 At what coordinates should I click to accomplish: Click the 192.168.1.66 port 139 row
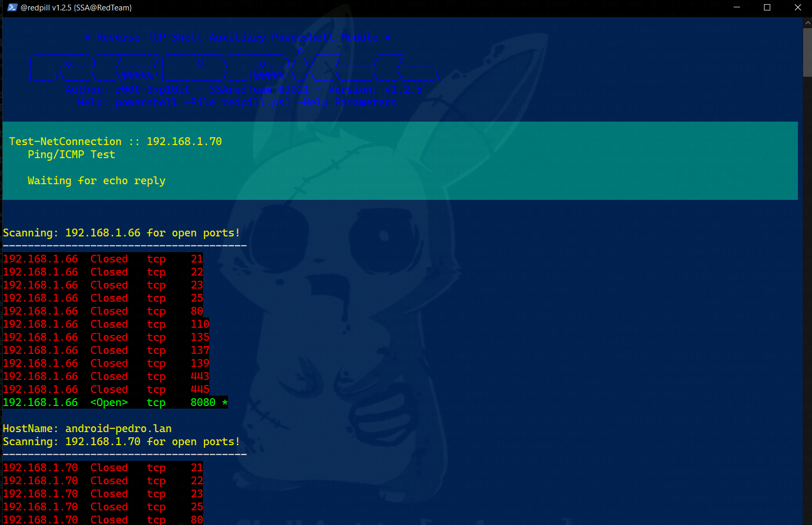pos(106,363)
